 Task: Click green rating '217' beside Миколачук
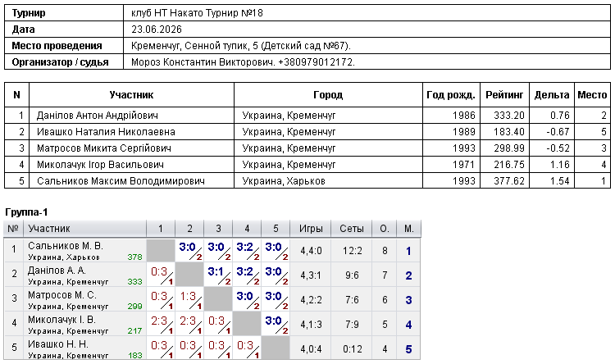click(134, 331)
